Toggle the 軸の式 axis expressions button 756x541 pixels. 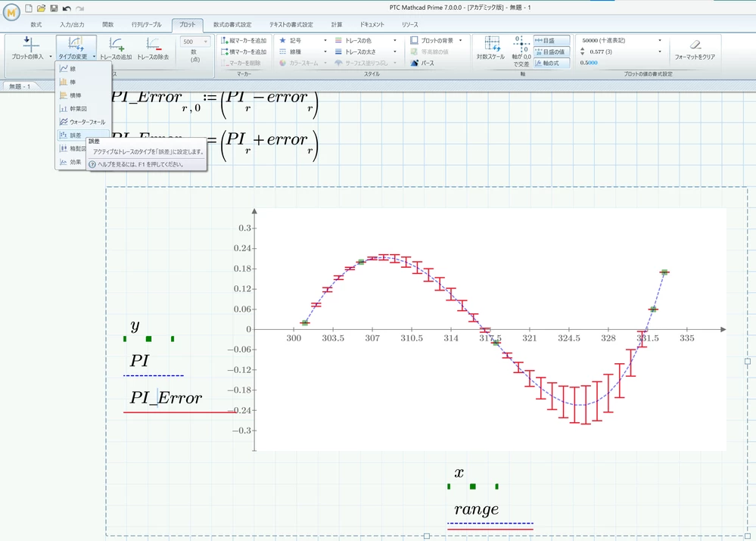[552, 63]
